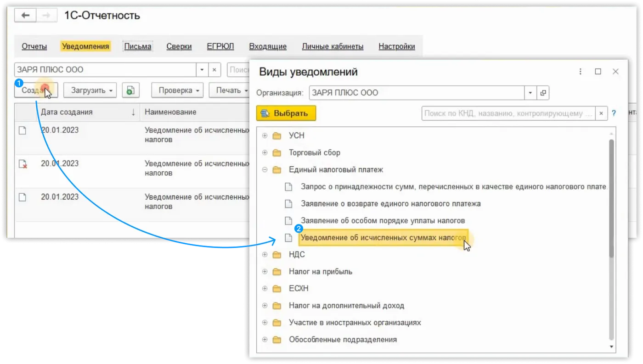Clear the ЗАРЯ ПЛЮС ООО organization filter

214,70
